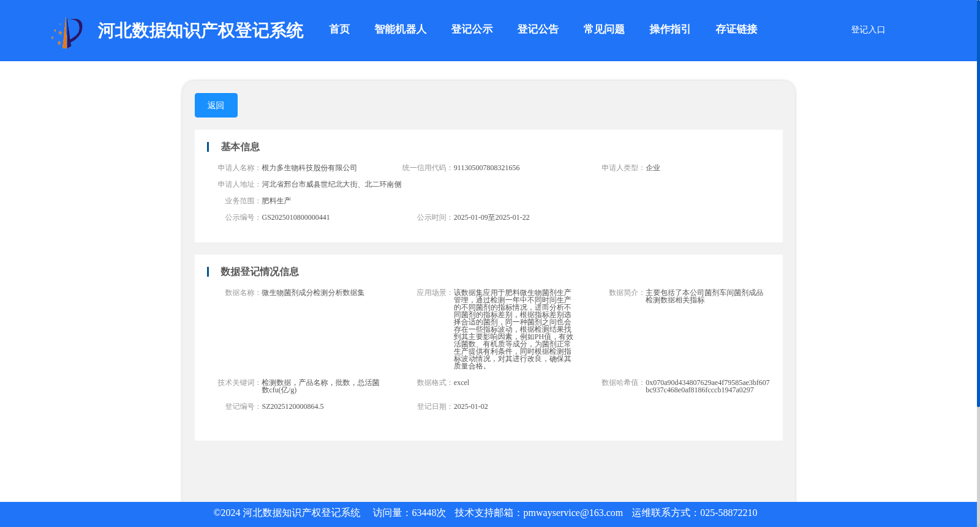Click applicant name 根力多生物科技股份有限公司

point(309,168)
